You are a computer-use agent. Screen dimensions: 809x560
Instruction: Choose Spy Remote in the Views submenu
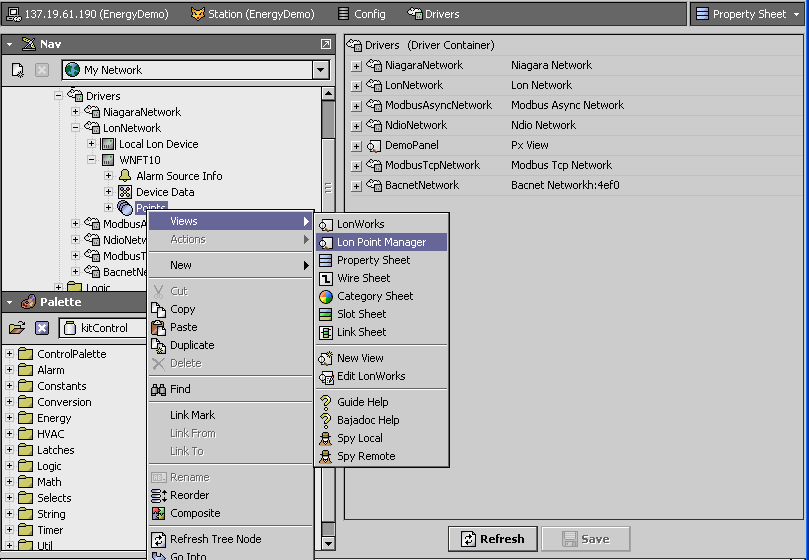coord(365,456)
